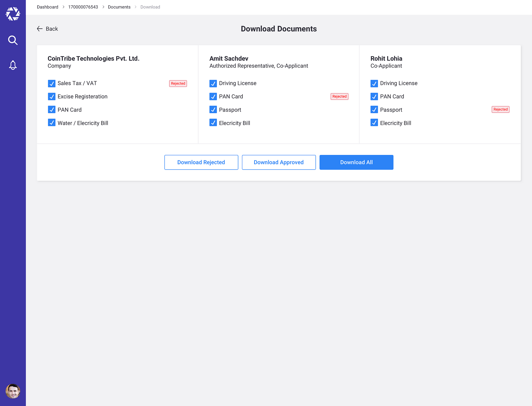The image size is (532, 406).
Task: Click the CoinTribe Technologies Pvt. Ltd. heading
Action: pos(94,59)
